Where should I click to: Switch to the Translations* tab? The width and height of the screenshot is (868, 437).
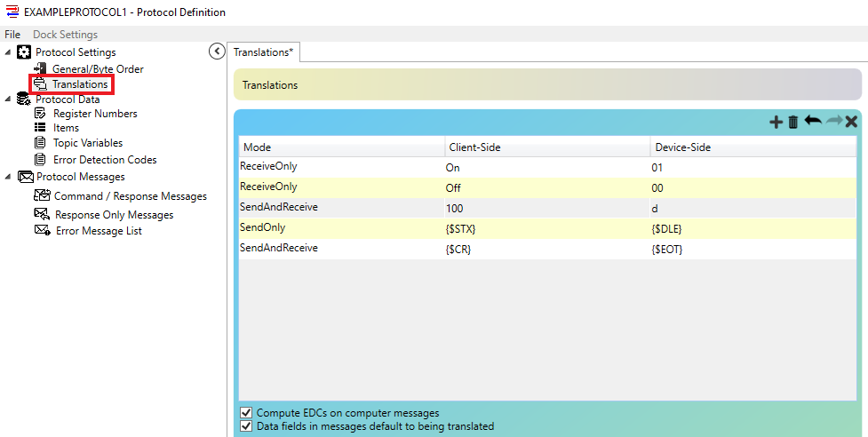263,52
